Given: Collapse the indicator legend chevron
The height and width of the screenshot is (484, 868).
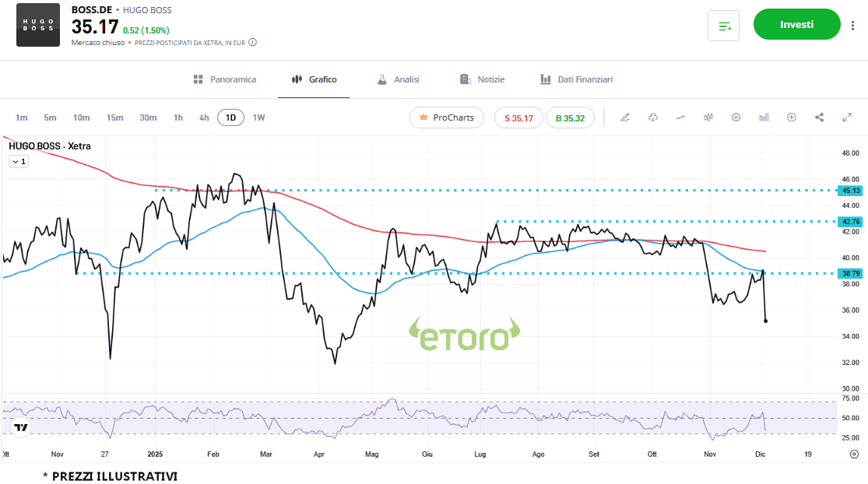Looking at the screenshot, I should click(x=18, y=162).
